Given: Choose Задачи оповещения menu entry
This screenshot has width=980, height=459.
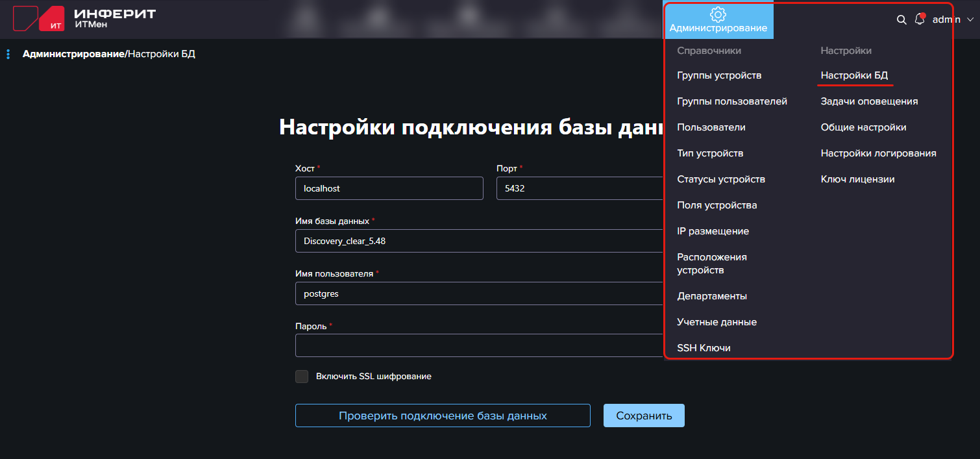Looking at the screenshot, I should 869,101.
